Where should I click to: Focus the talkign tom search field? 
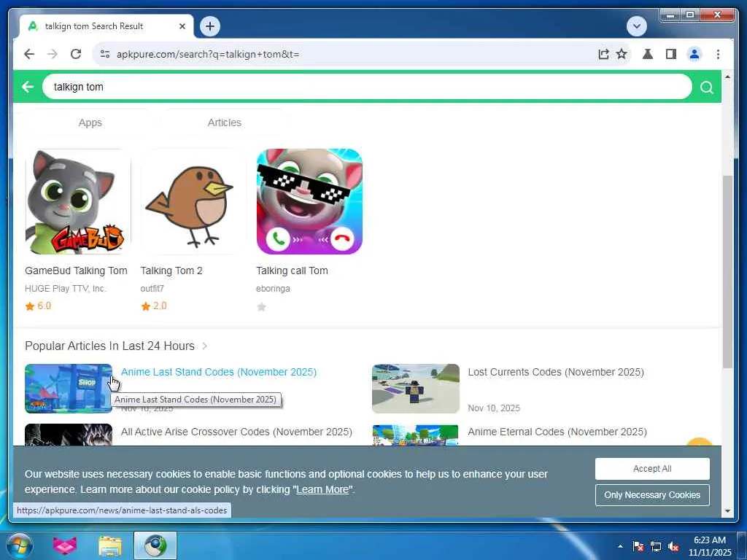click(367, 87)
